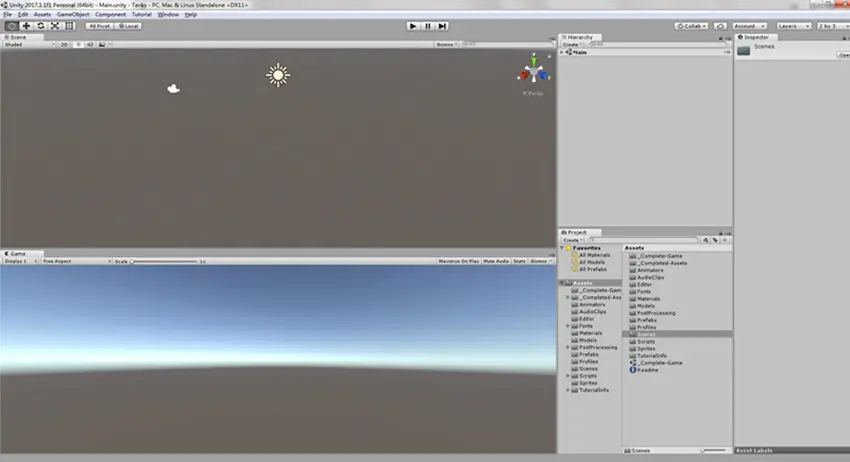Click the Pivot toggle button
Screen dimensions: 850x462
(x=99, y=26)
